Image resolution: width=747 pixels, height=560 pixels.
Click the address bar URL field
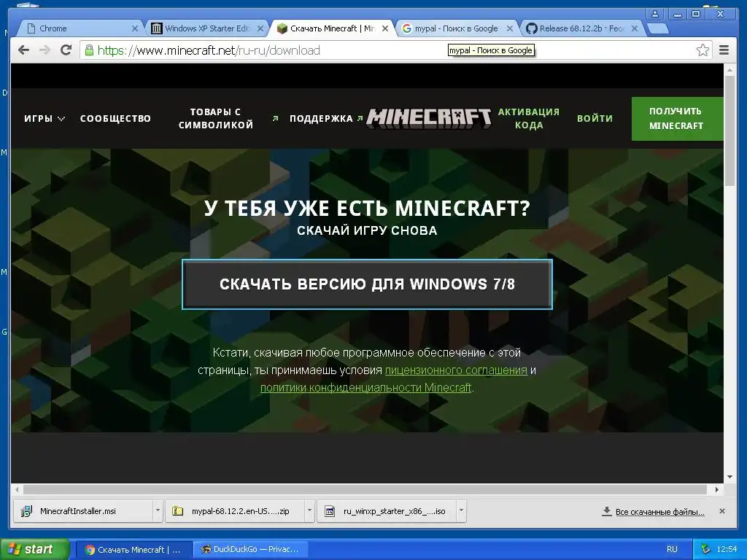pos(395,50)
